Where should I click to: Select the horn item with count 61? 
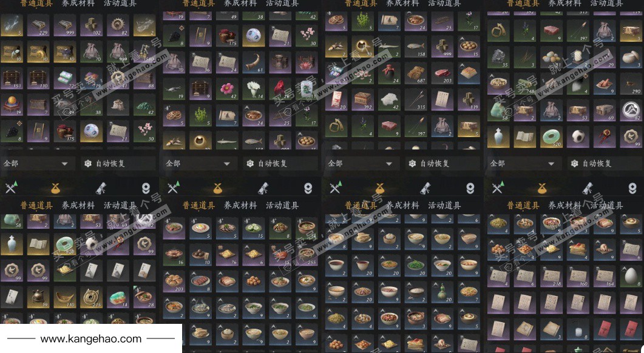tap(254, 62)
